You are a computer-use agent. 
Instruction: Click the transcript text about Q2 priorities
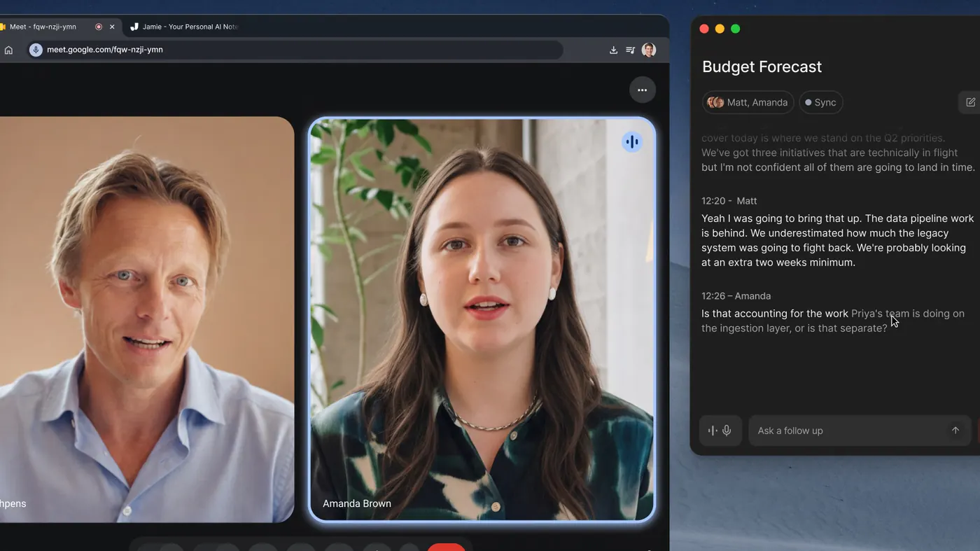(x=838, y=153)
